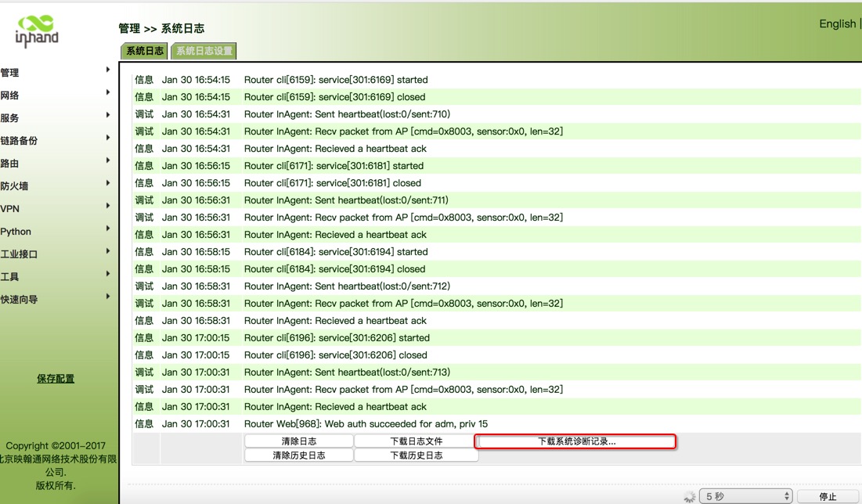The height and width of the screenshot is (504, 862).
Task: Click 下载日志文件 to download log file
Action: tap(417, 439)
